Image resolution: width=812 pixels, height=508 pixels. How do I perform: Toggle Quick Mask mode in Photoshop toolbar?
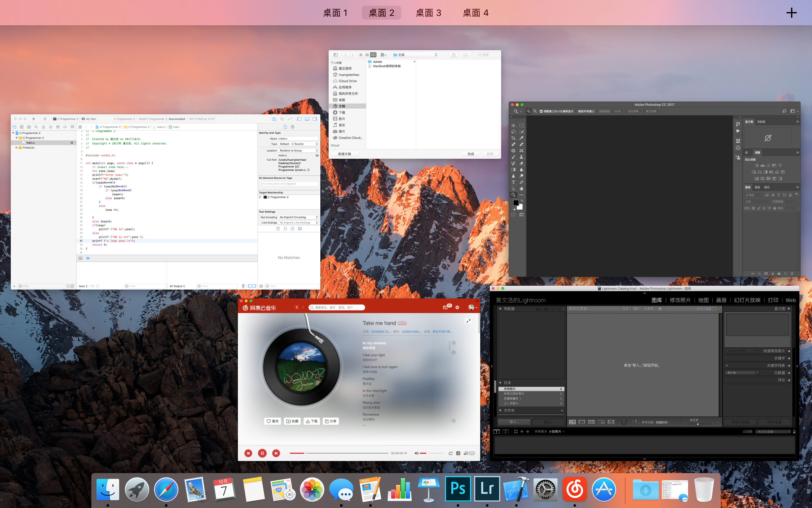pyautogui.click(x=514, y=215)
